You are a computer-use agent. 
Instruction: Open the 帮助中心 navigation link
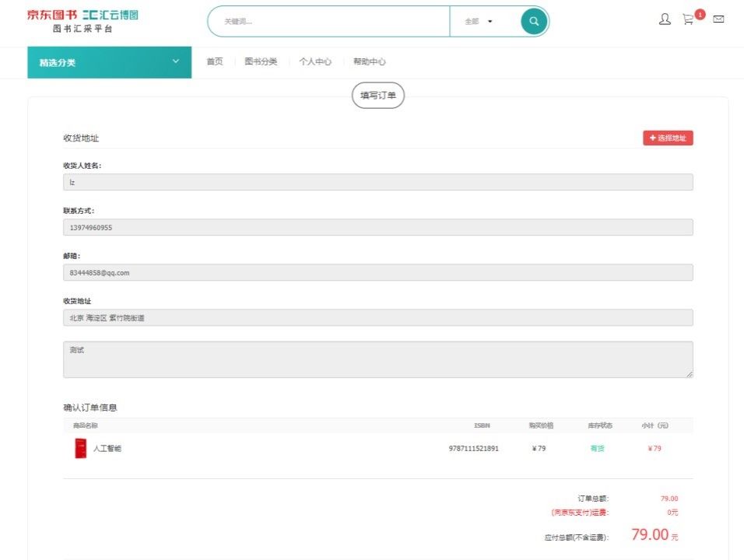(369, 62)
